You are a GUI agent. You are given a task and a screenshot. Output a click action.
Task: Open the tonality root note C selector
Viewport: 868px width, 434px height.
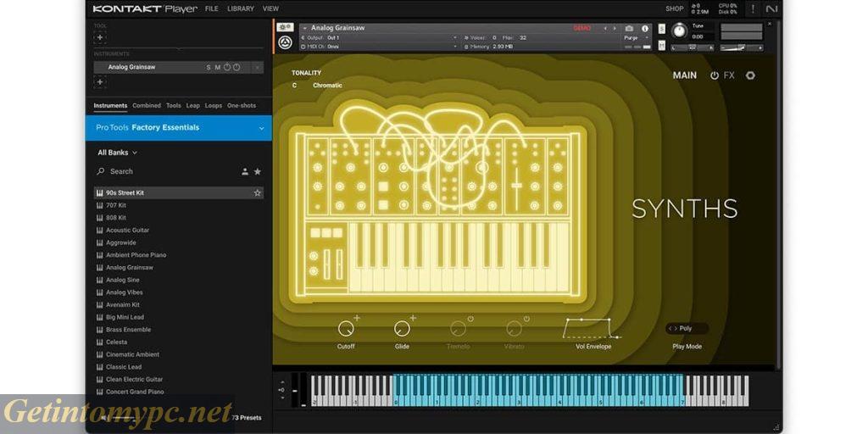294,86
